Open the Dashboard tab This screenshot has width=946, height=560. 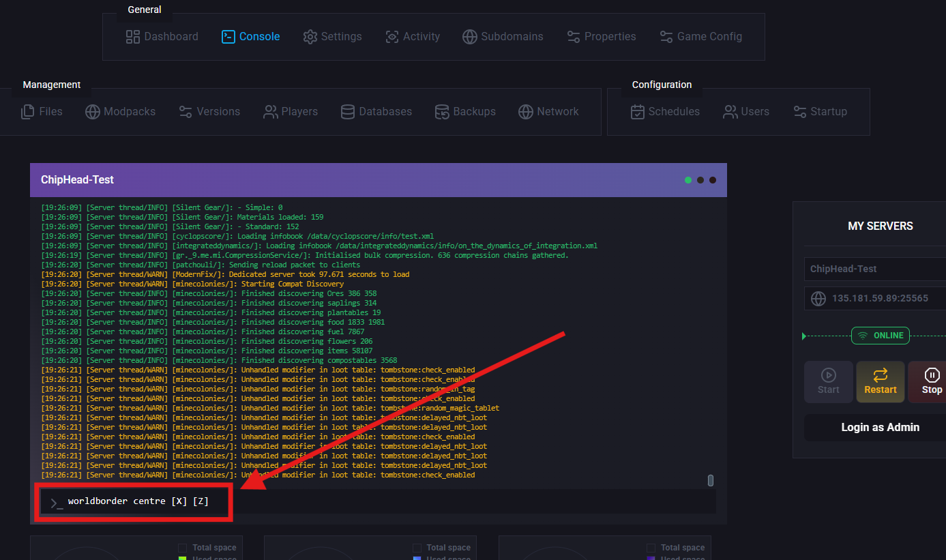point(162,37)
